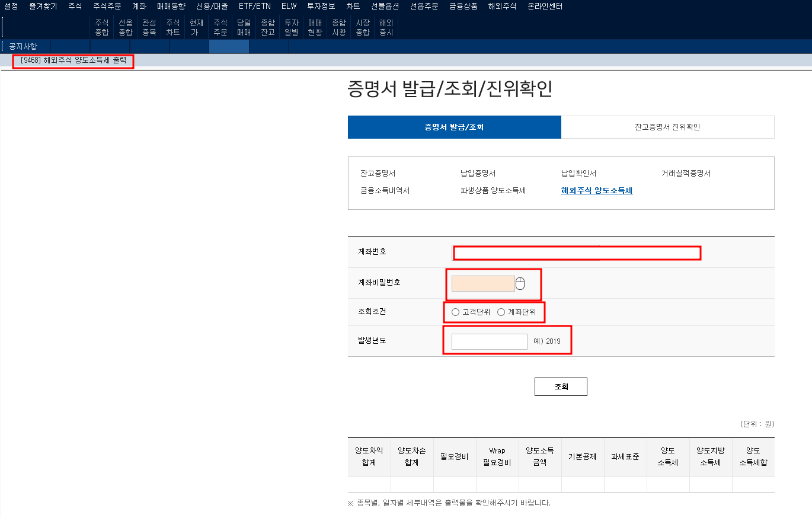The image size is (812, 518).
Task: Switch to 잔고증명서 진위확인 tab
Action: [x=667, y=127]
